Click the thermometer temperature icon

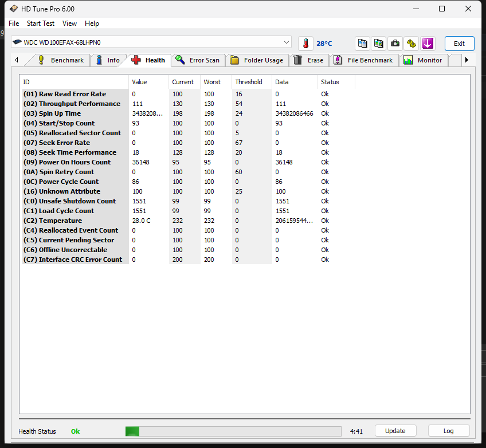tap(305, 44)
